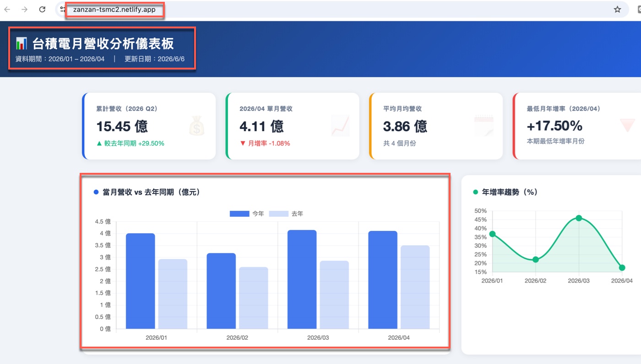641x364 pixels.
Task: Click the 台積電月營收分析儀表板 title
Action: coord(103,44)
